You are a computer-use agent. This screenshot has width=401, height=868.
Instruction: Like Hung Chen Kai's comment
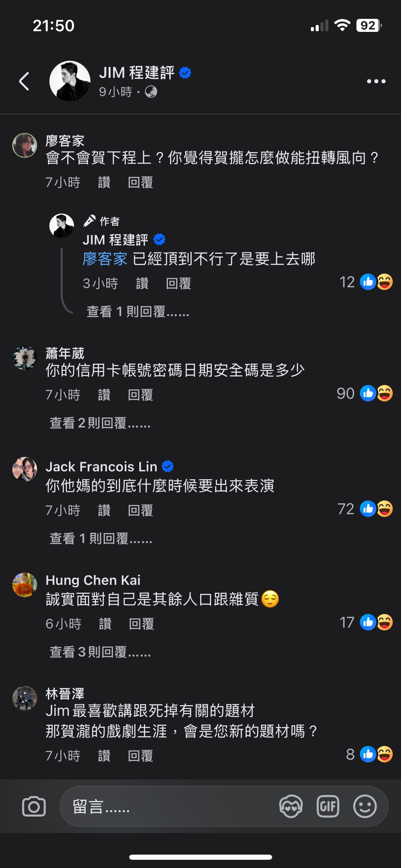coord(105,624)
